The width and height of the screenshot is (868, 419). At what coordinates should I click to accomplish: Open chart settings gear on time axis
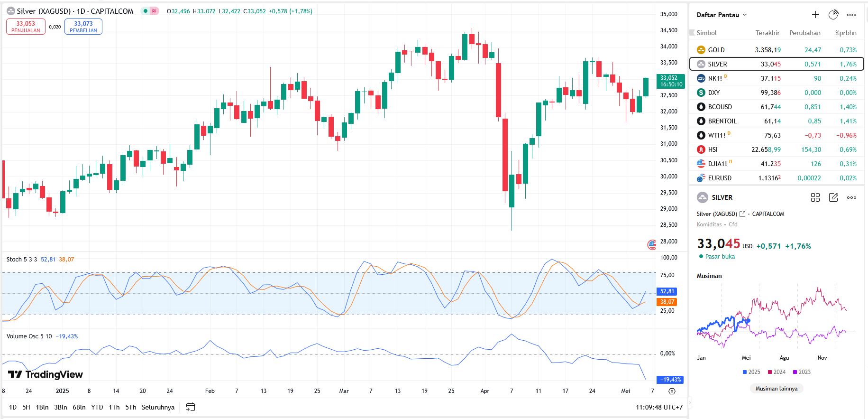coord(672,391)
